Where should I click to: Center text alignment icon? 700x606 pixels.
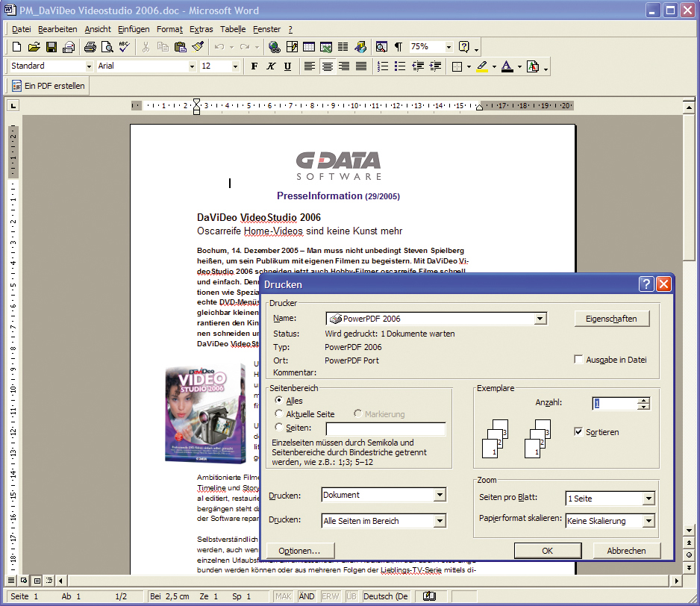[327, 66]
